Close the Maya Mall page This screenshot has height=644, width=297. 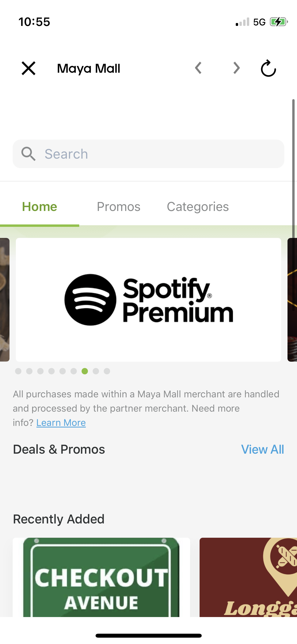(29, 68)
